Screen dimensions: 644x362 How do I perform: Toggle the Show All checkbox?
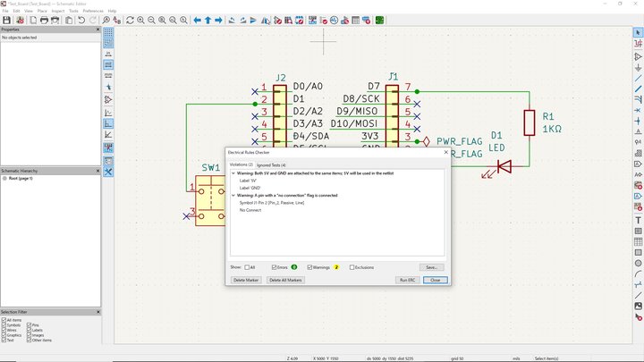[247, 267]
